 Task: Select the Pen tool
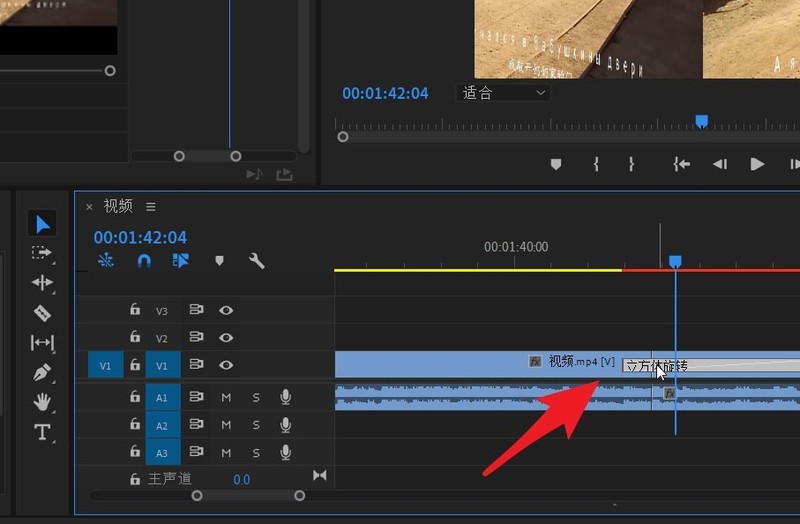[42, 373]
